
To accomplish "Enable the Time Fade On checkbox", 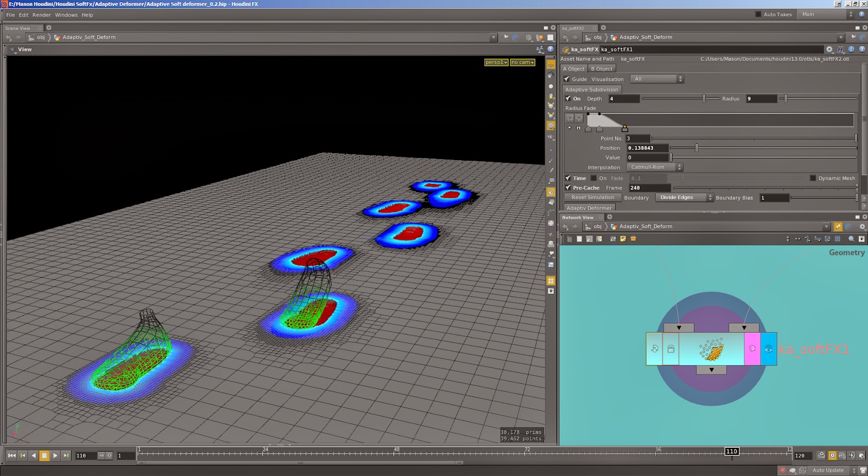I will tap(593, 178).
